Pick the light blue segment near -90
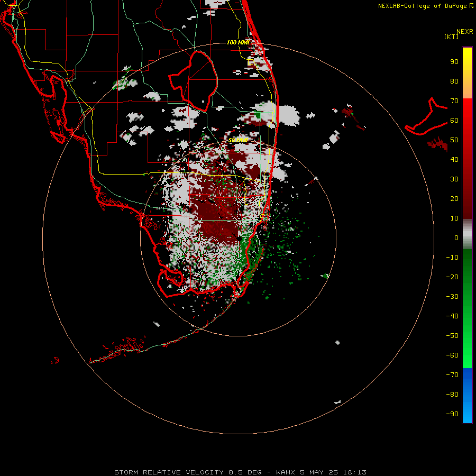Viewport: 476px width, 476px height. 467,413
